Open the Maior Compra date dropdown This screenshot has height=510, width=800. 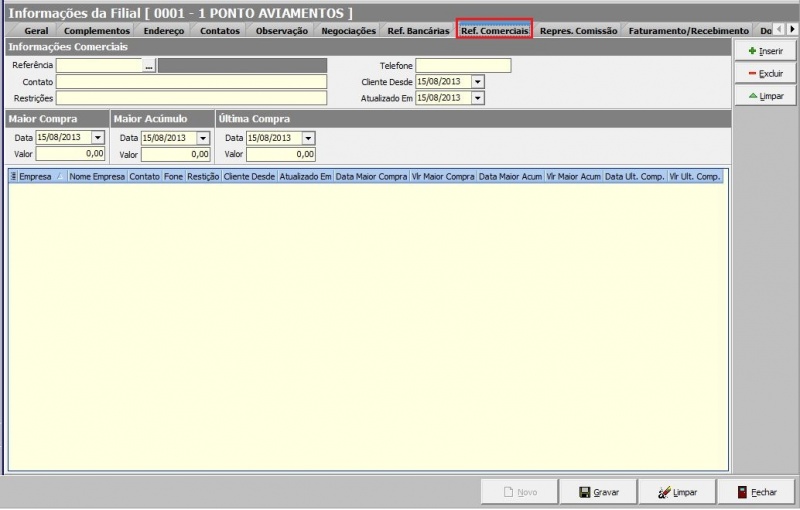(98, 138)
